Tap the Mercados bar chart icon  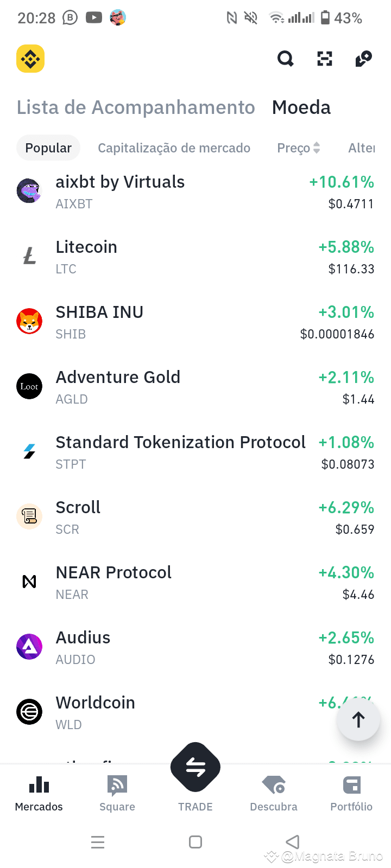(x=39, y=784)
